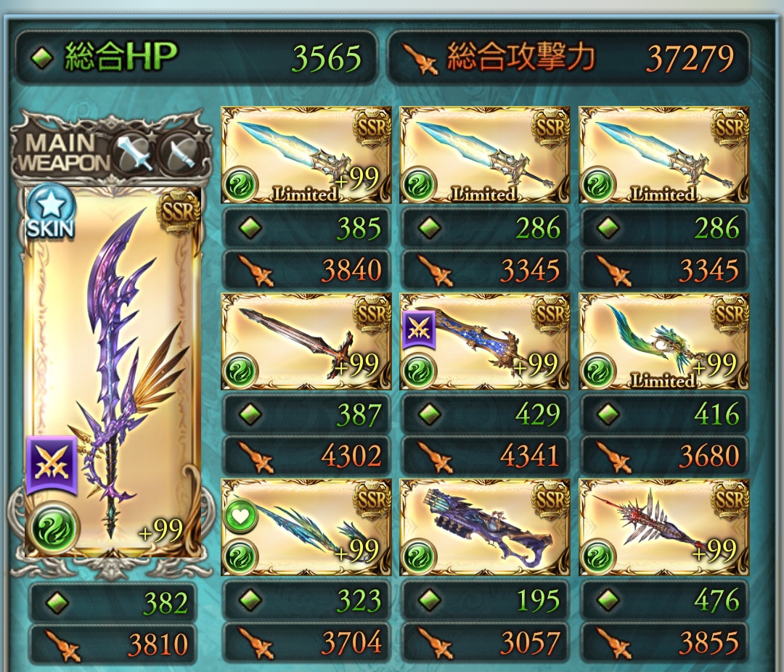The image size is (784, 672).
Task: Click the total attack power 37279 bar
Action: click(568, 57)
